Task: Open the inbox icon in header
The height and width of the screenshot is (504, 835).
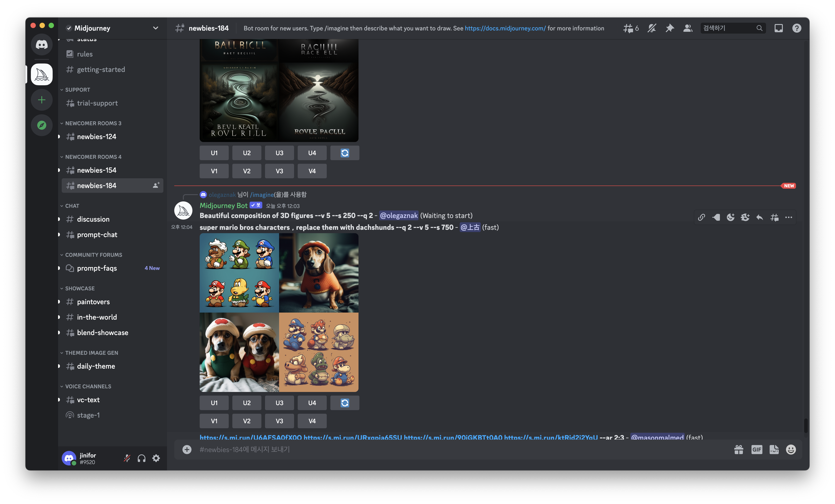Action: (779, 28)
